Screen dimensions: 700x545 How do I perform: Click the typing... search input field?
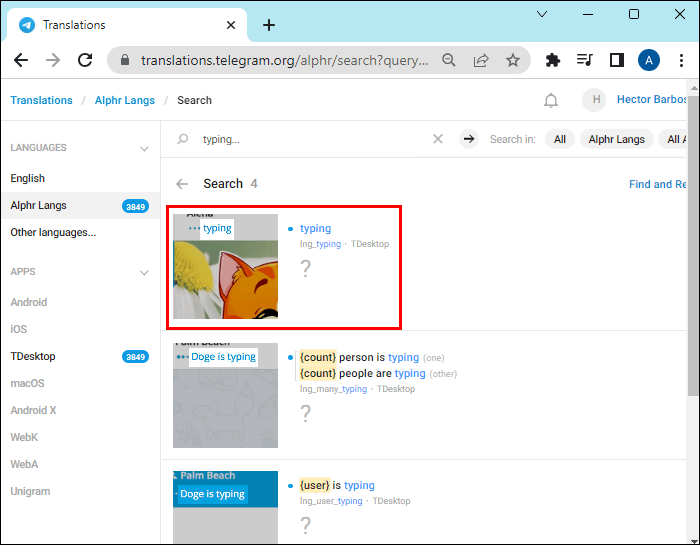pos(312,139)
